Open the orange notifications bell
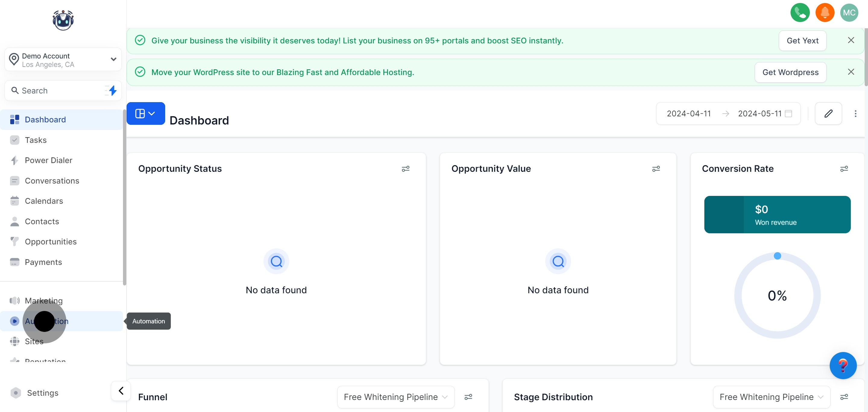This screenshot has height=412, width=868. coord(825,12)
